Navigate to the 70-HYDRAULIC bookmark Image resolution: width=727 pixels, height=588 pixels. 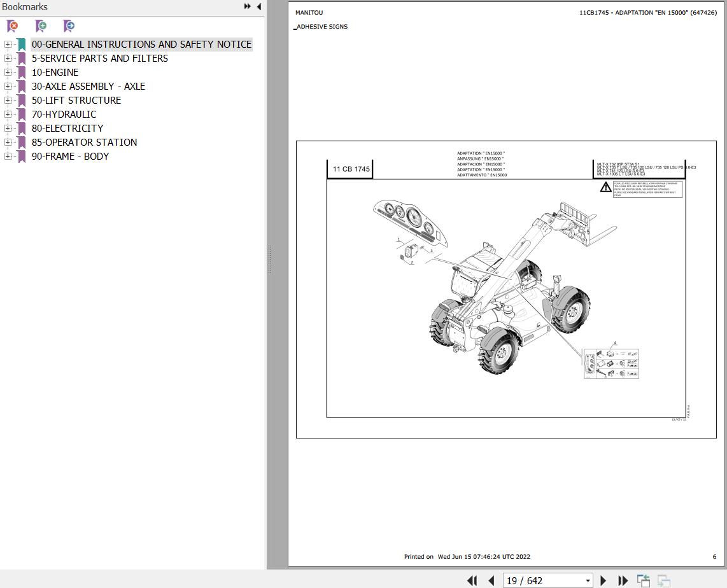[x=64, y=114]
